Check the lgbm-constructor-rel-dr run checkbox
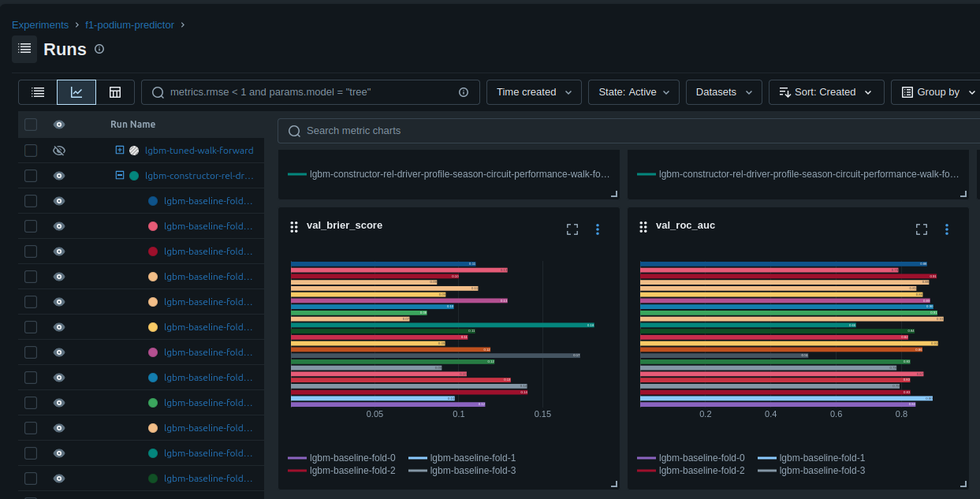The width and height of the screenshot is (980, 499). 31,176
